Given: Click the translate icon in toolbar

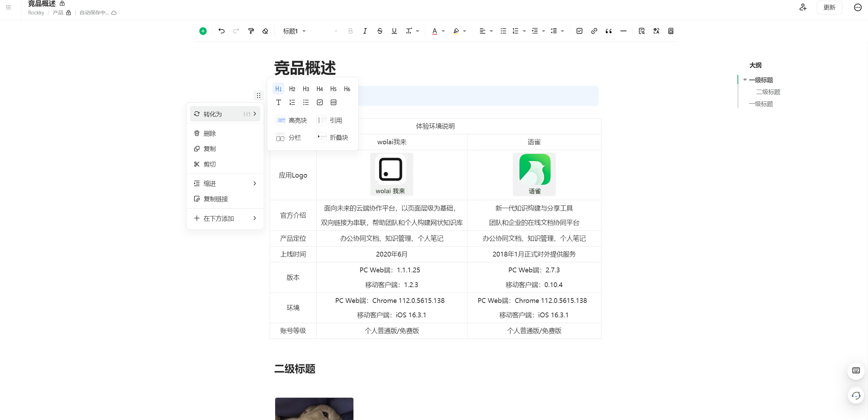Looking at the screenshot, I should click(x=656, y=31).
